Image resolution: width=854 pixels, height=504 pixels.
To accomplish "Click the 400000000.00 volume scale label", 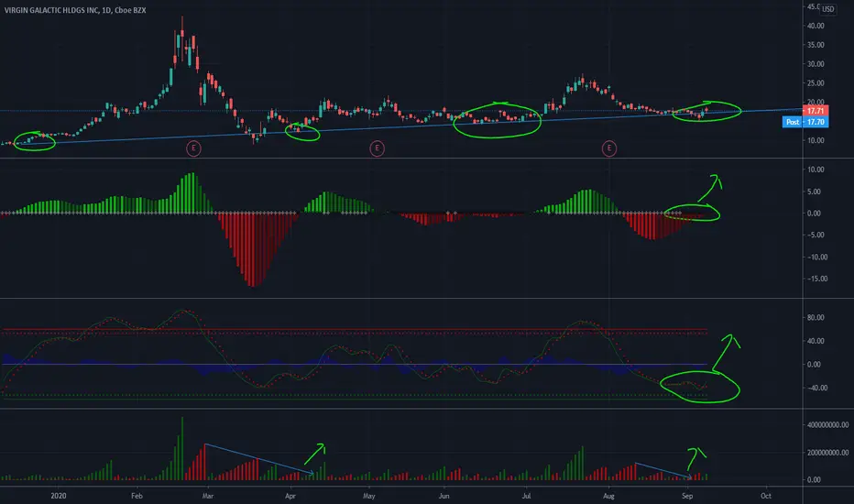I will (827, 424).
